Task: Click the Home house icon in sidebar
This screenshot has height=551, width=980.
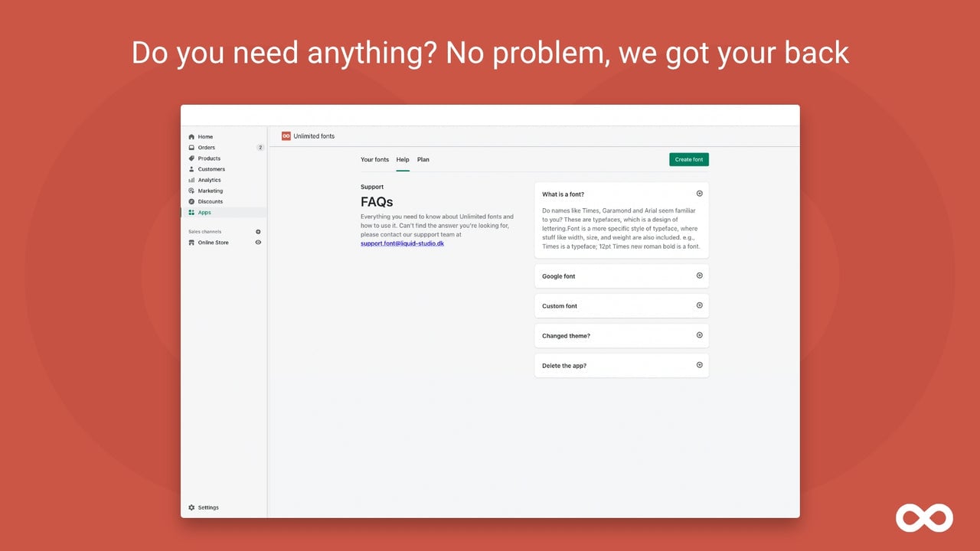Action: click(191, 137)
